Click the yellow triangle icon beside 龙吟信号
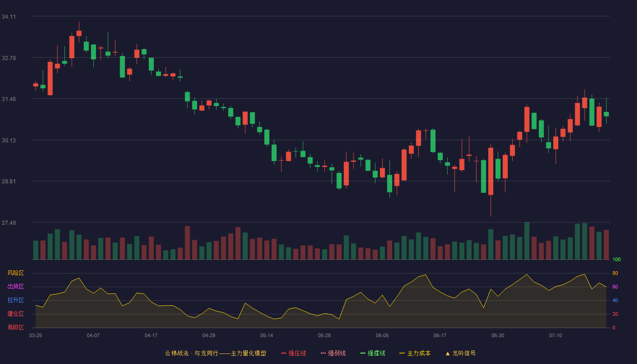Viewport: 637px width, 364px height. (x=447, y=353)
